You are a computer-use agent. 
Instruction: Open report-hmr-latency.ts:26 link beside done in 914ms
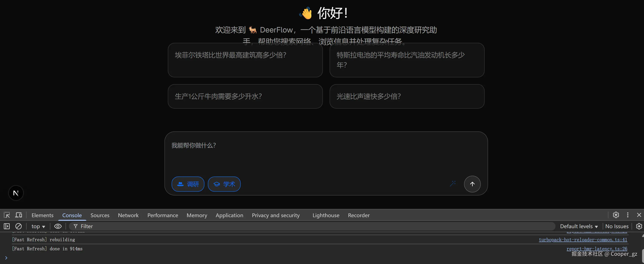point(597,248)
